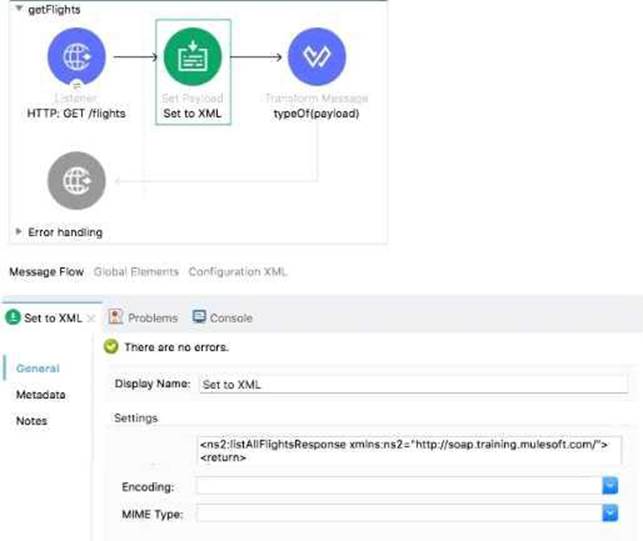Select the Transform Message component icon

pos(317,57)
